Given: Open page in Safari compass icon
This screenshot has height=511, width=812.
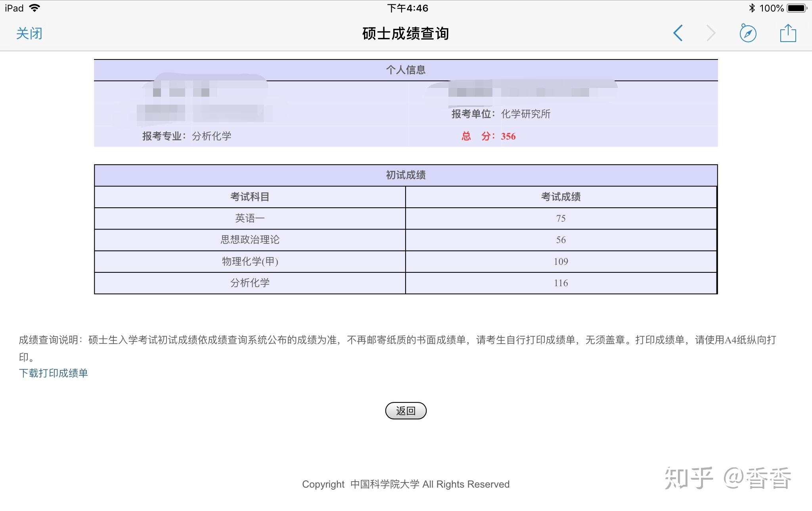Looking at the screenshot, I should pyautogui.click(x=748, y=33).
